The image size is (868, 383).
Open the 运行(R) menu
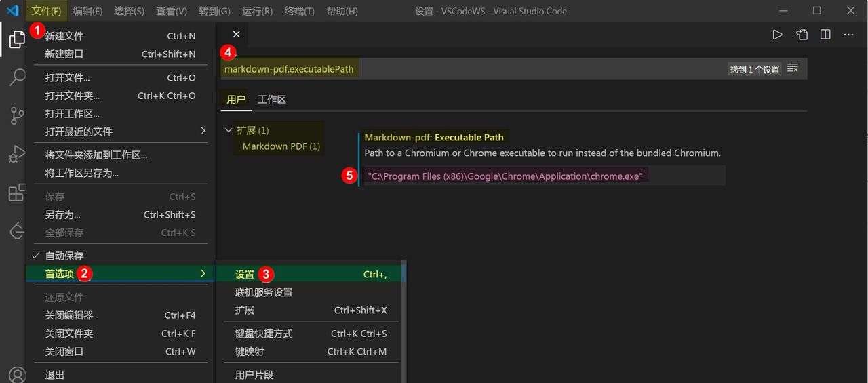tap(257, 11)
